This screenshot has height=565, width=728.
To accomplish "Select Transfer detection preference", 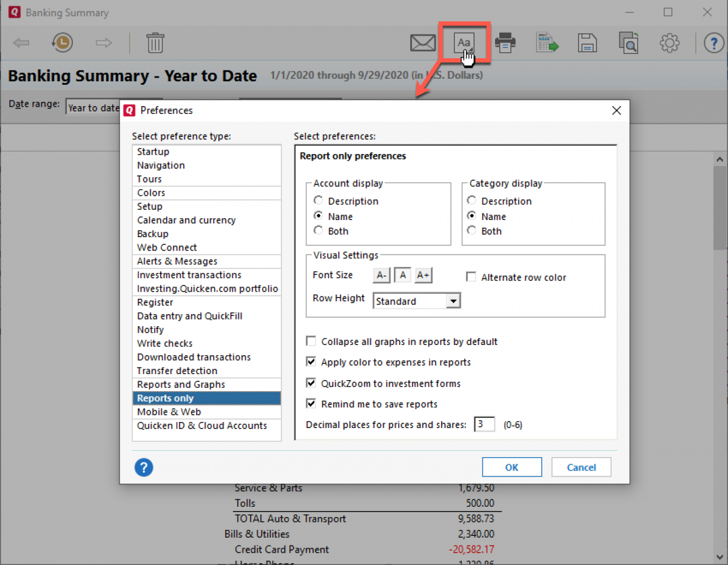I will click(206, 370).
